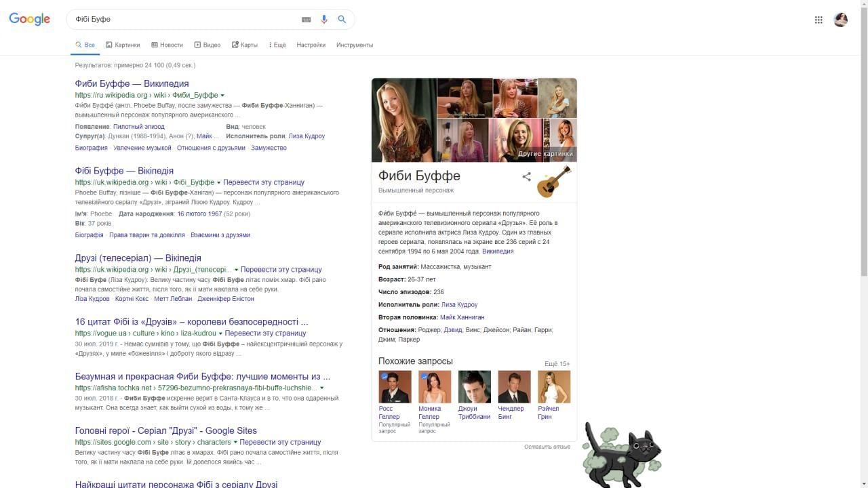Open Дженніфер Еністон sitelink
This screenshot has height=488, width=868.
pos(226,299)
